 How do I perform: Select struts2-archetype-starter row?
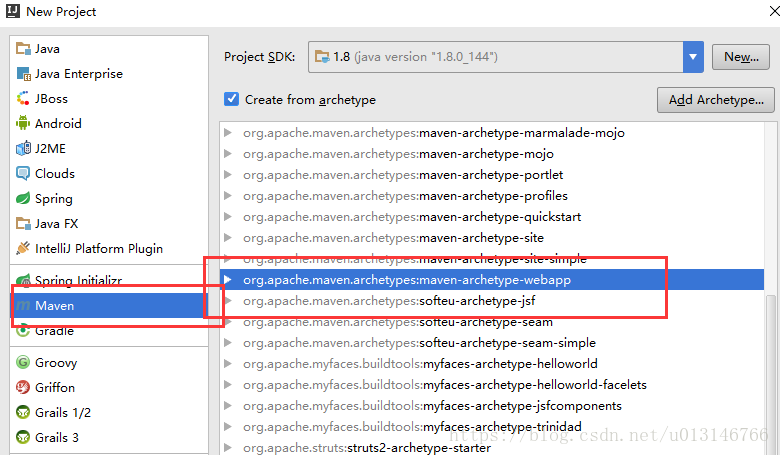491,448
